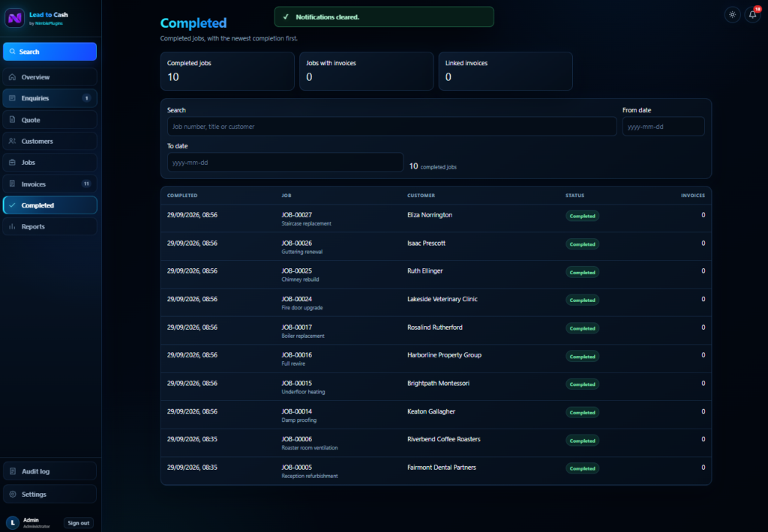Image resolution: width=768 pixels, height=532 pixels.
Task: Click Completed status badge for Riverbend Coffee Roasters
Action: tap(582, 441)
